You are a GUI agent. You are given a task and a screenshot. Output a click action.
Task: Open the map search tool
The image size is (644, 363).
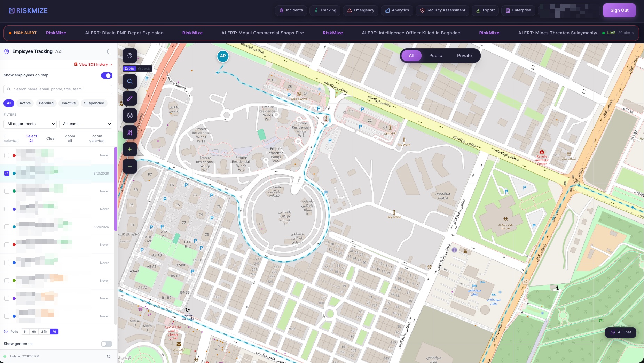[130, 81]
